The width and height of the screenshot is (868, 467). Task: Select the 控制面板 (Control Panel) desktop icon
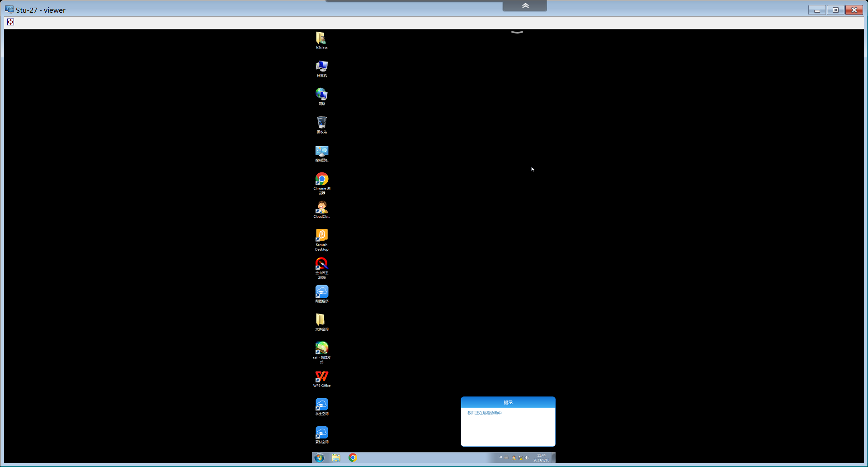point(321,153)
